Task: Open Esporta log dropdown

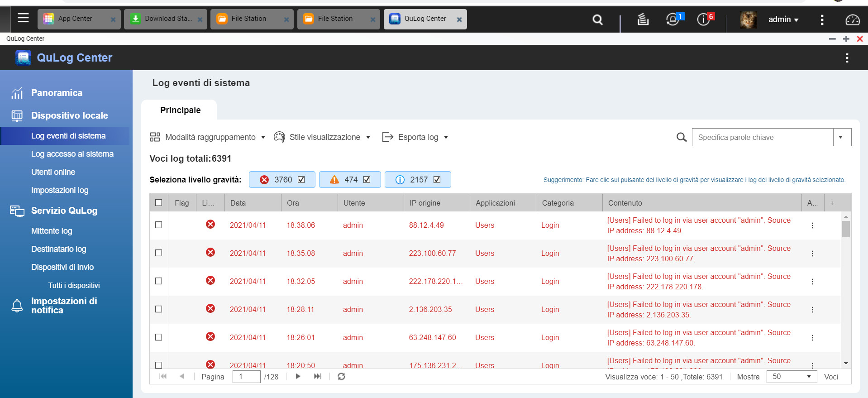Action: point(415,137)
